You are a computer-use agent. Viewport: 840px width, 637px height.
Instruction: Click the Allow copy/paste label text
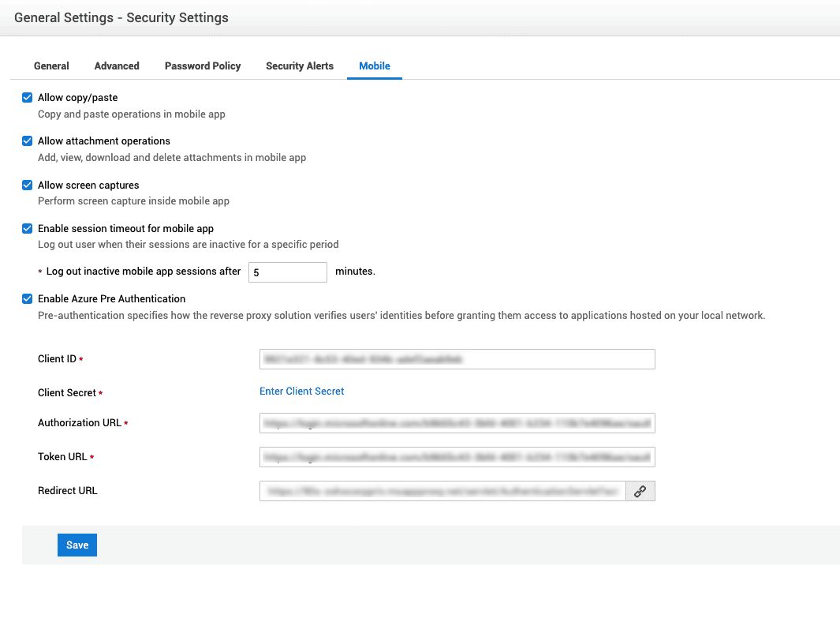77,98
